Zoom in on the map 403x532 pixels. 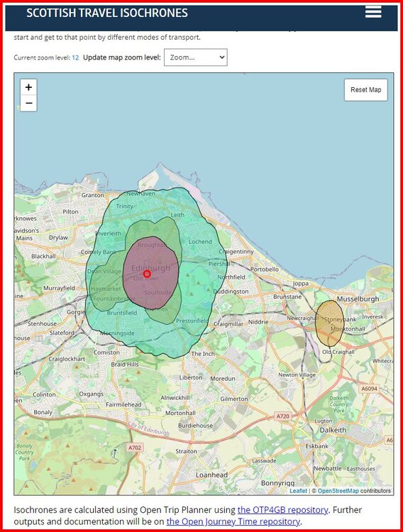(28, 87)
